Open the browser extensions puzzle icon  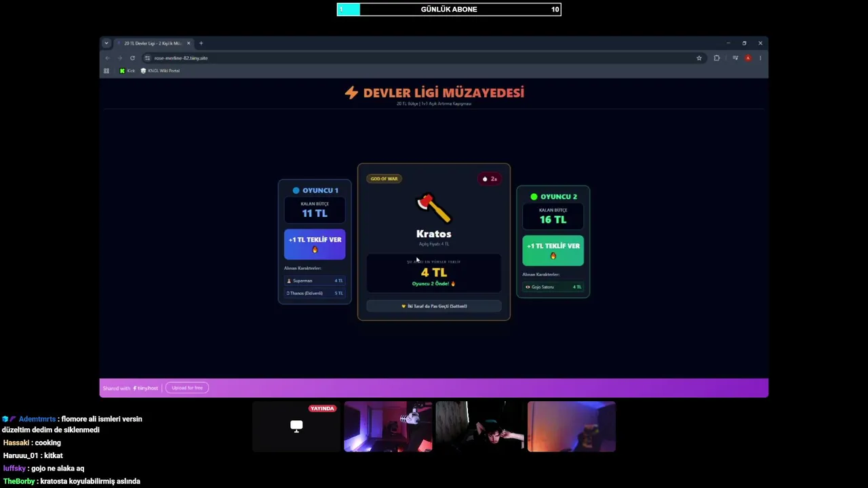coord(717,58)
